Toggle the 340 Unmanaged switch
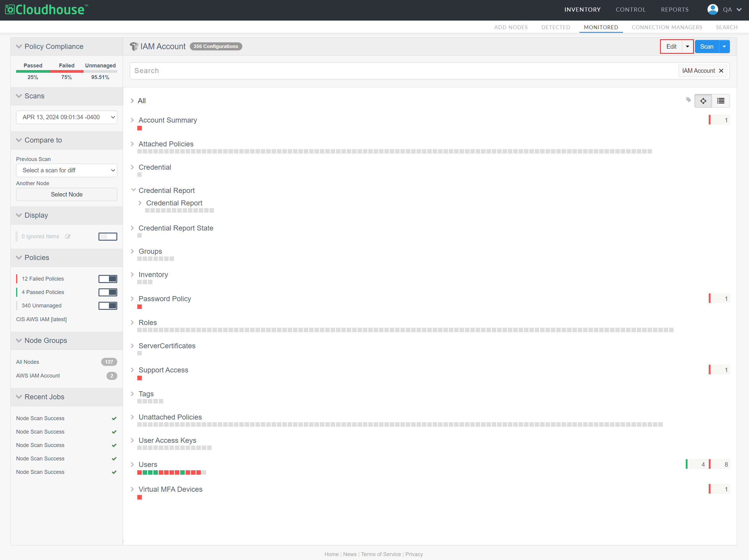The image size is (749, 560). [x=108, y=306]
